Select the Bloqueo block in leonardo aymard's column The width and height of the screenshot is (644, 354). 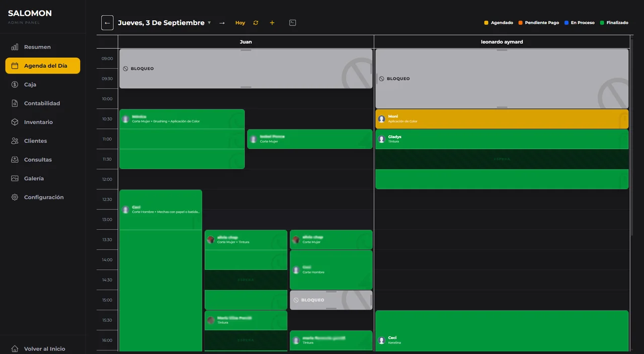pos(502,78)
